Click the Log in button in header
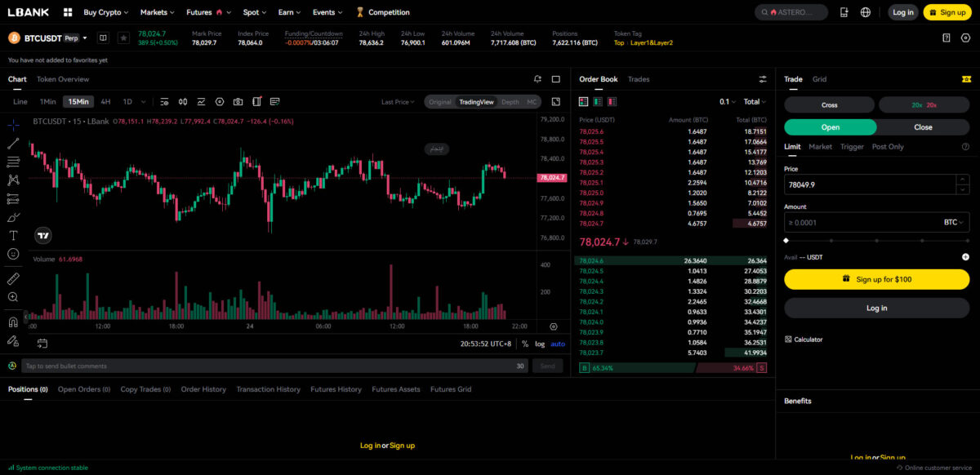 pyautogui.click(x=902, y=12)
